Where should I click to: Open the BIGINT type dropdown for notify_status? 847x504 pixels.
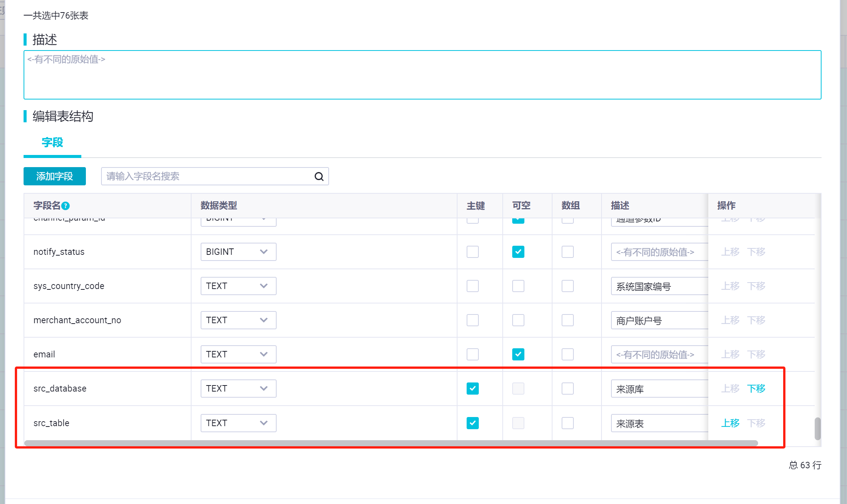(x=238, y=252)
